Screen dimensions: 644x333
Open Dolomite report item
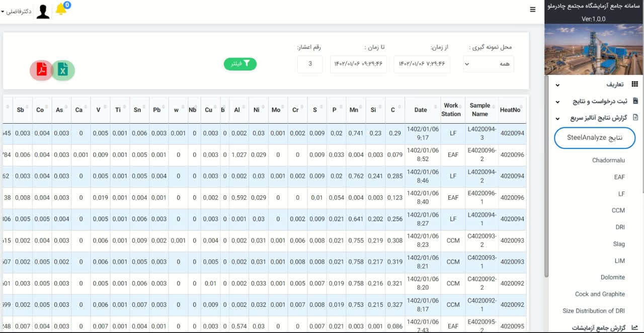point(613,277)
